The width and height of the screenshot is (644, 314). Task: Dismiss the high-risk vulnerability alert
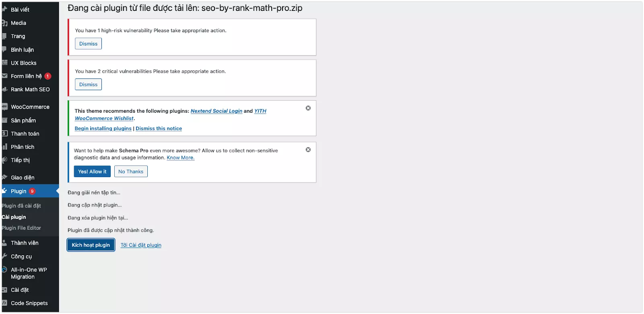click(x=88, y=43)
